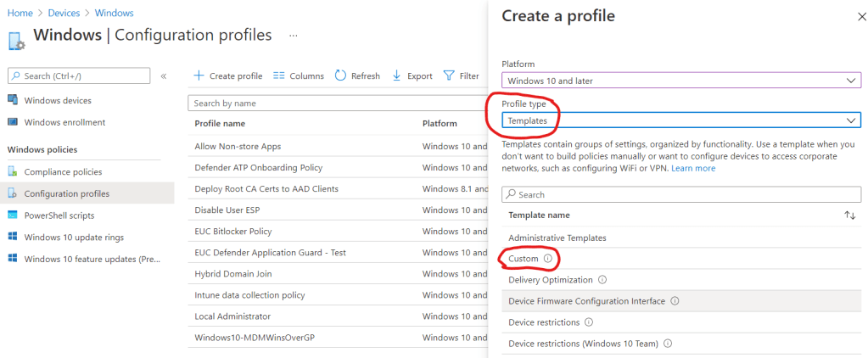Expand the Platform dropdown
Viewport: 868px width, 358px height.
click(680, 80)
